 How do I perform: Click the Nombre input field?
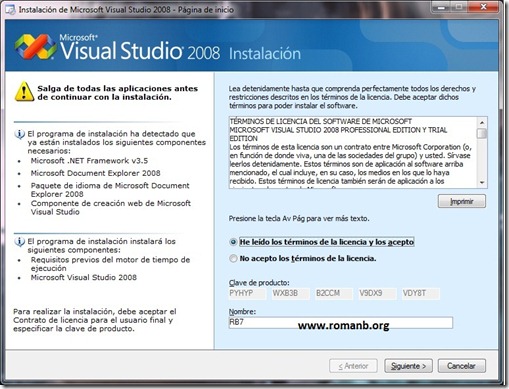pyautogui.click(x=341, y=323)
